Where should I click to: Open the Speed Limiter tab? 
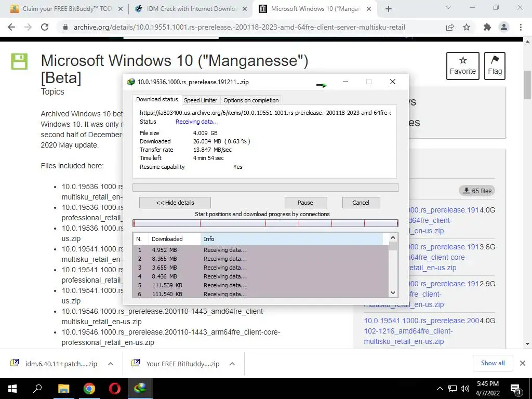[201, 100]
